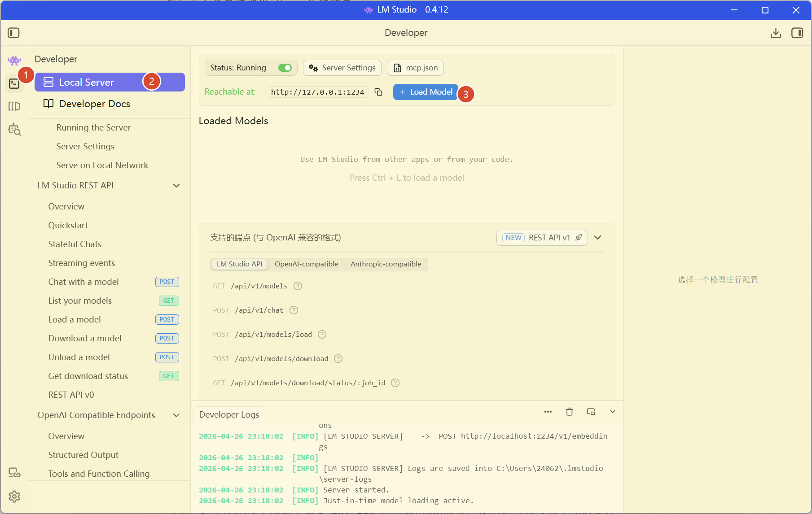Clear Developer Logs with trash icon

tap(570, 412)
